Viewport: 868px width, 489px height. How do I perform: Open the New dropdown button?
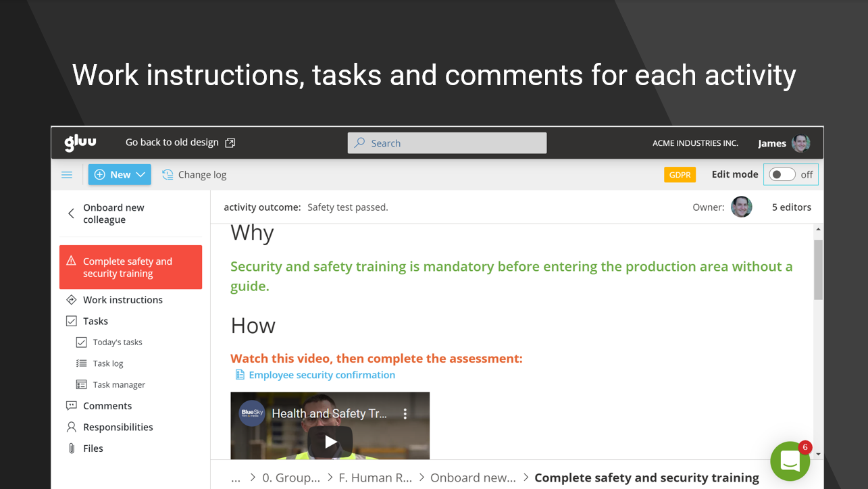pyautogui.click(x=120, y=175)
